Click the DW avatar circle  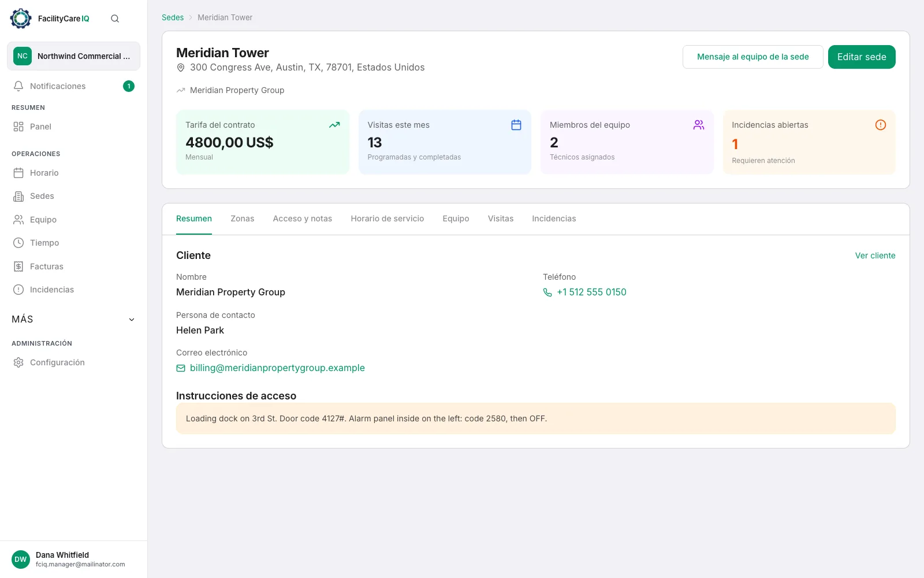click(21, 560)
